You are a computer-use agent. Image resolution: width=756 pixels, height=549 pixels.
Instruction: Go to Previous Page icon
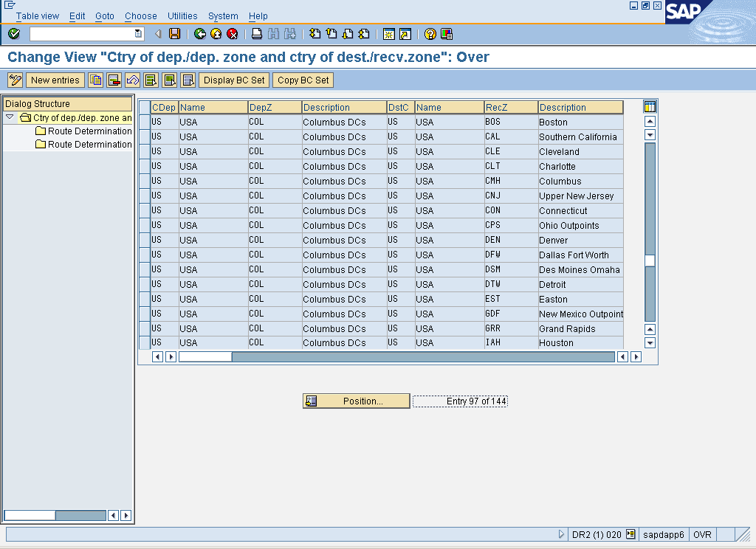click(331, 34)
